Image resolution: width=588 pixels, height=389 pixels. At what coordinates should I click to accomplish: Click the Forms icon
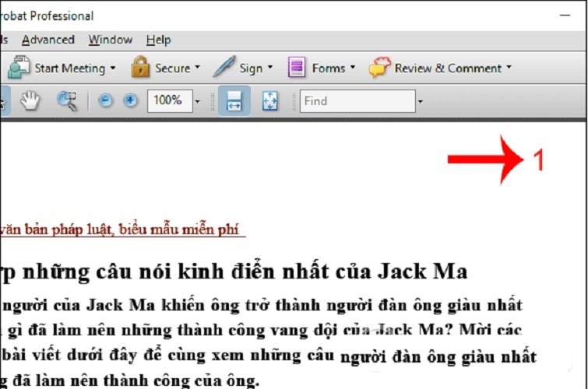(x=297, y=68)
